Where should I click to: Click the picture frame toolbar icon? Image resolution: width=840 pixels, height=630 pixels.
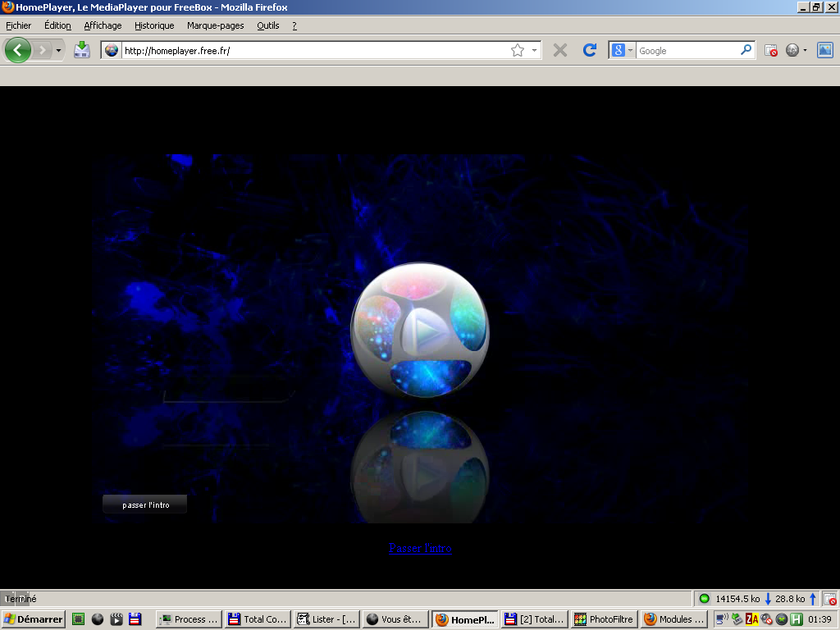(825, 50)
